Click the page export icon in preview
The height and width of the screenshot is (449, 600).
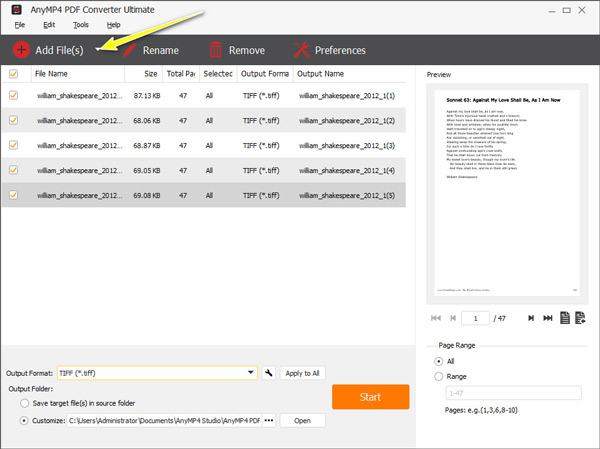(580, 318)
